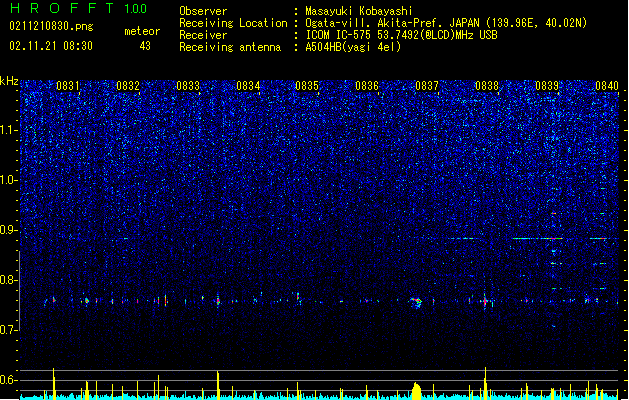This screenshot has height=400, width=629.
Task: Click the 0834 time marker
Action: (248, 86)
